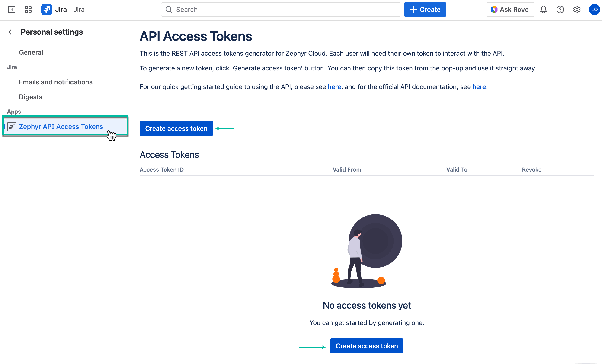
Task: Go back with Personal settings arrow
Action: (x=12, y=32)
